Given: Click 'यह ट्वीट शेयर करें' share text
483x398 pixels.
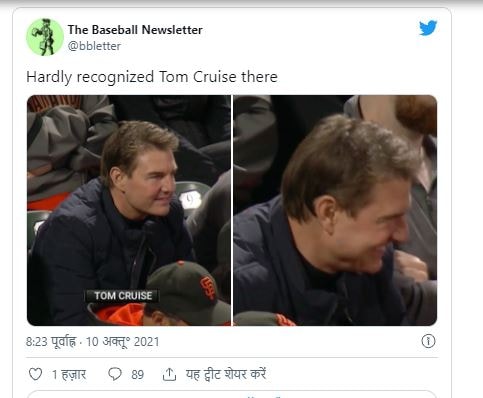Looking at the screenshot, I should click(226, 374).
